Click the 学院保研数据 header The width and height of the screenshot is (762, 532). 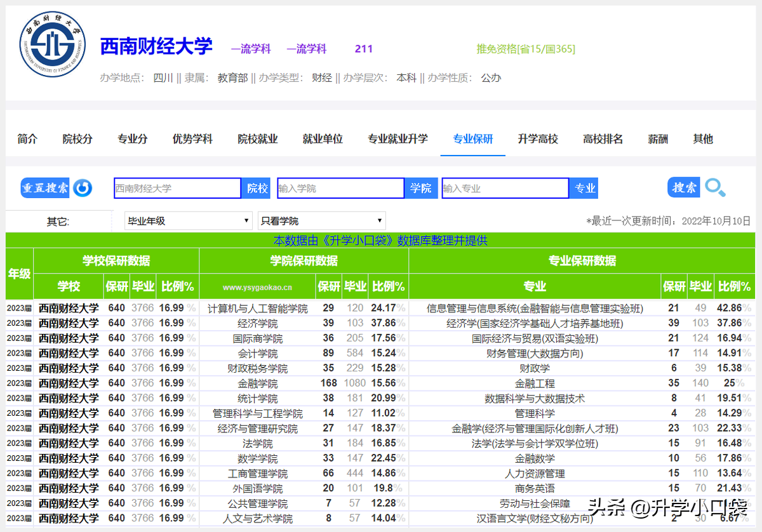[304, 261]
